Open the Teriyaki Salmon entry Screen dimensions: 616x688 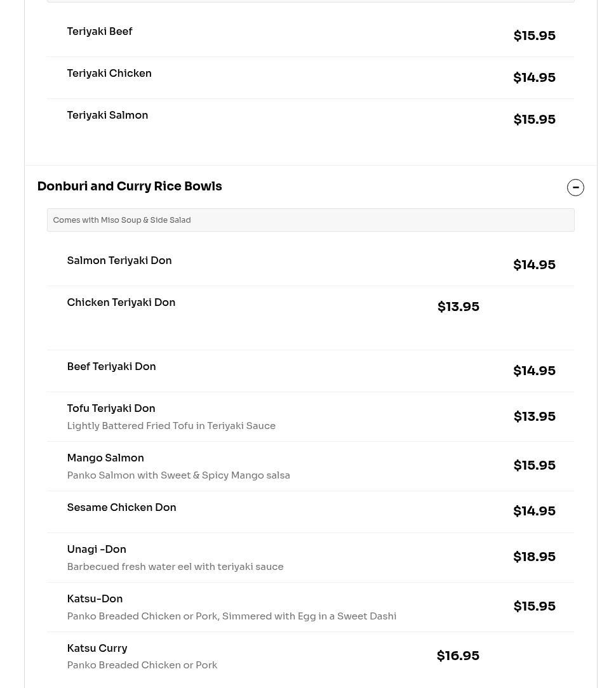click(311, 119)
